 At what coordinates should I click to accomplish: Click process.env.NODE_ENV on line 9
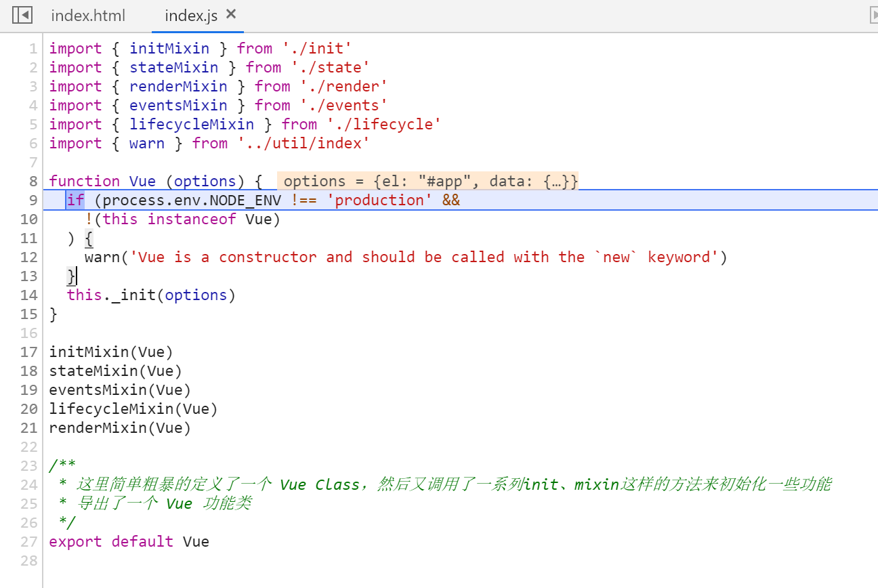[192, 201]
